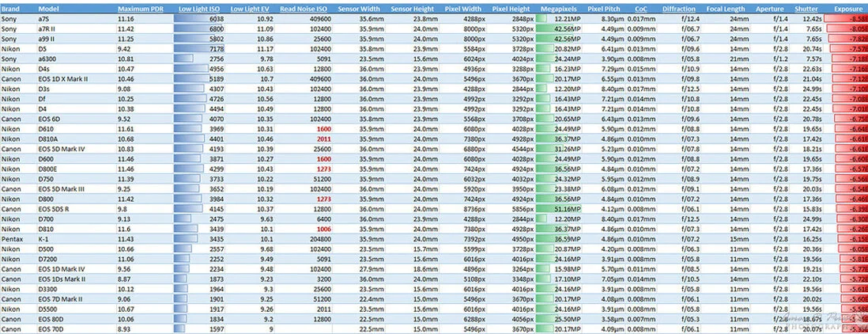
Task: Click the Low Light EV column header
Action: (251, 9)
